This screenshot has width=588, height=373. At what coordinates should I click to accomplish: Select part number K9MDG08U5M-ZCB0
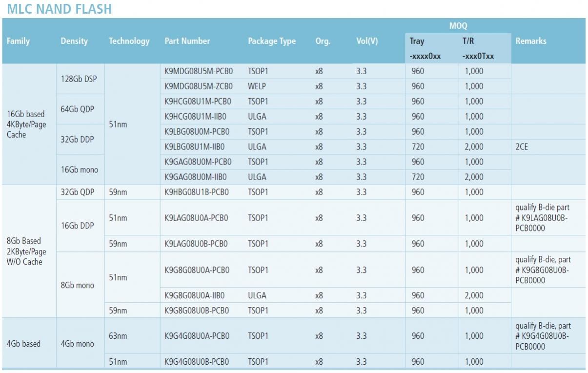click(x=199, y=86)
